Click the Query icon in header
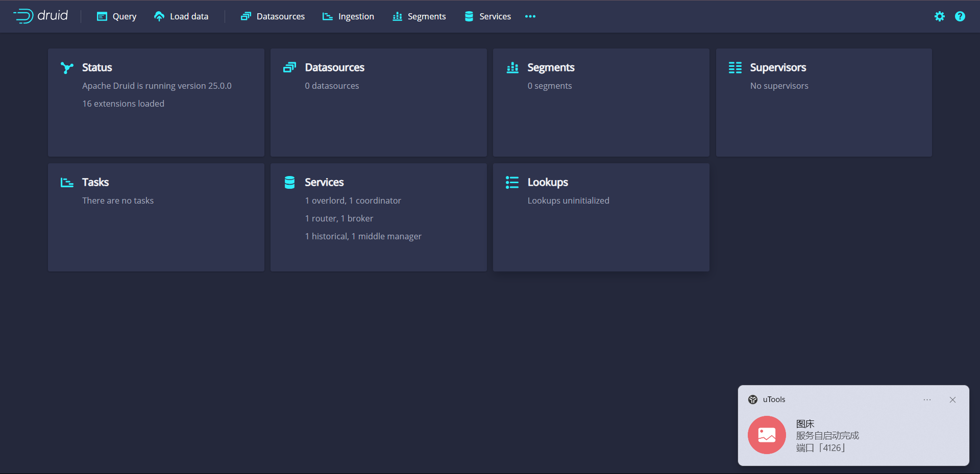 [102, 16]
